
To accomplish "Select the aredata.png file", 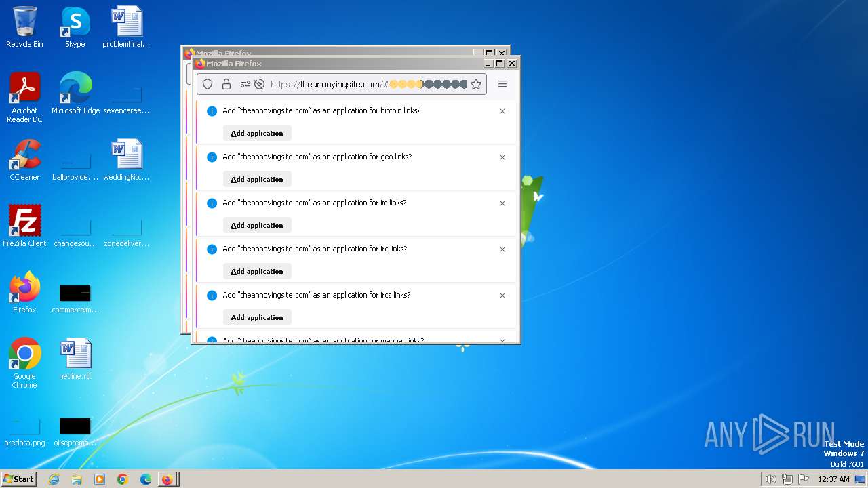I will pyautogui.click(x=24, y=432).
